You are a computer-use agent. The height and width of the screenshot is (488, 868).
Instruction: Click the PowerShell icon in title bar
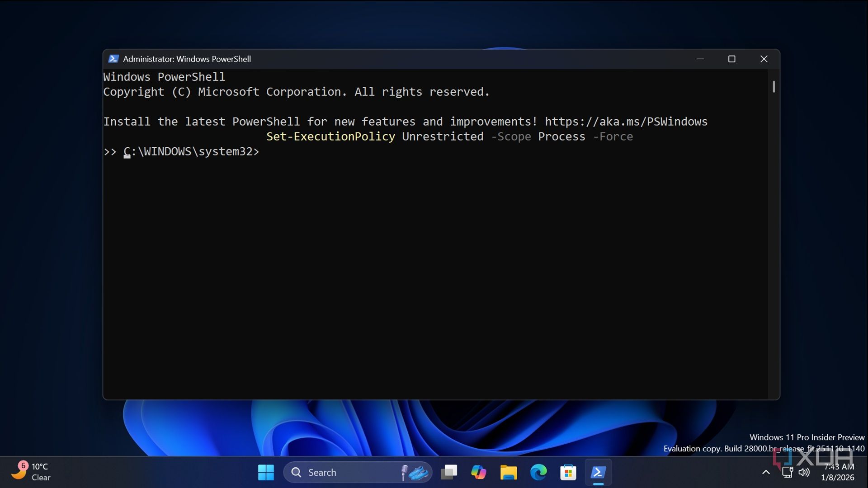coord(113,59)
